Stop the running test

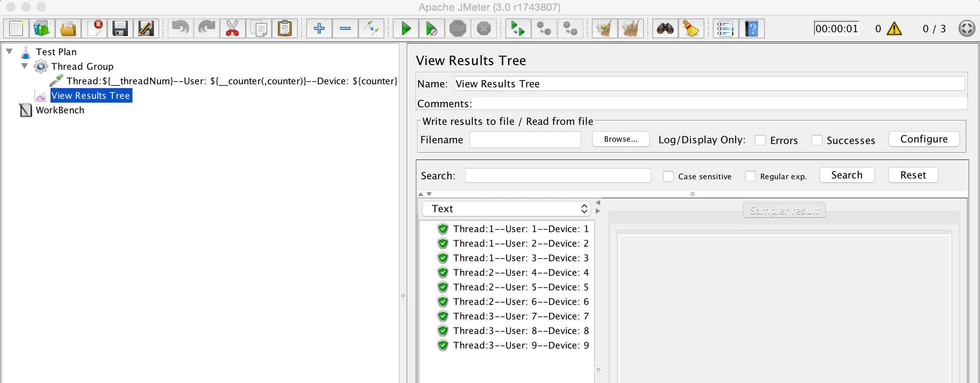point(458,28)
